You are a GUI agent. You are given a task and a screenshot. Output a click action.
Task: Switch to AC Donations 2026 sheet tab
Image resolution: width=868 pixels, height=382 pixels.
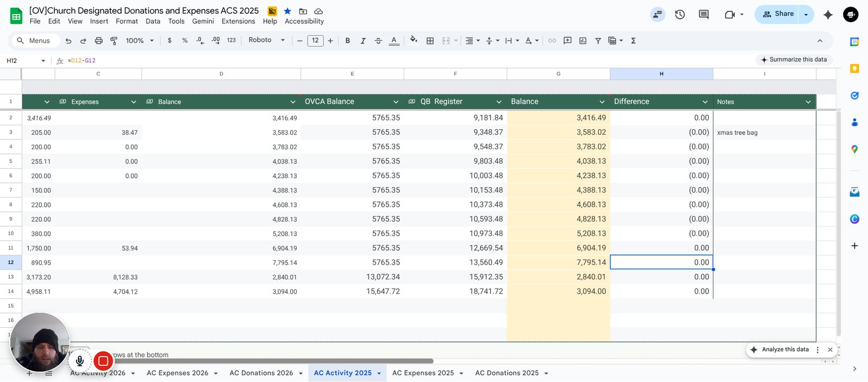pyautogui.click(x=261, y=373)
